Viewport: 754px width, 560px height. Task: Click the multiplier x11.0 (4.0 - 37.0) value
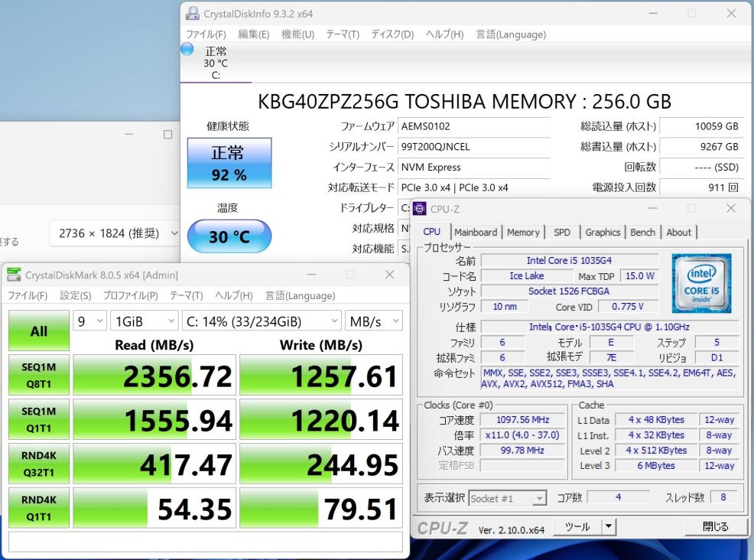click(523, 435)
